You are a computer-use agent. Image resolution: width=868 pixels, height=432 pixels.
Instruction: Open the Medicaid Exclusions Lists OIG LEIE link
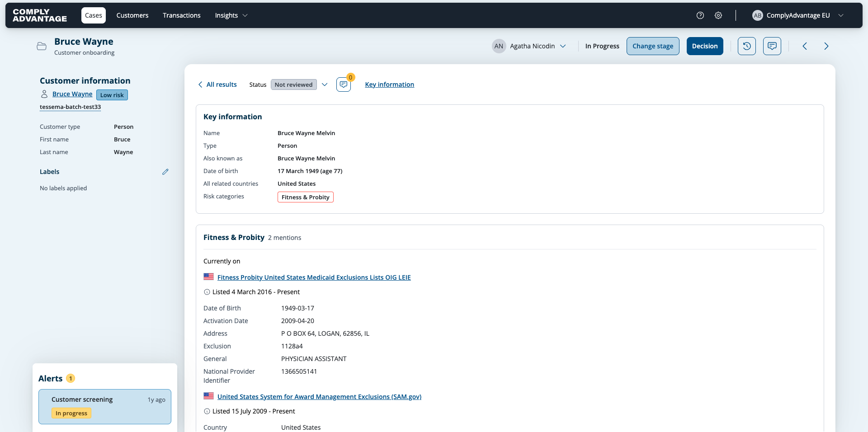(x=314, y=277)
